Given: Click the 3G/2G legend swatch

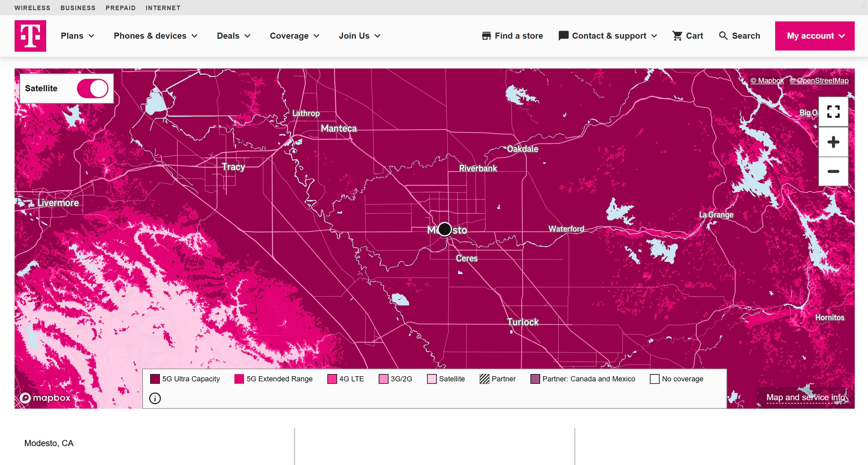Looking at the screenshot, I should tap(383, 379).
